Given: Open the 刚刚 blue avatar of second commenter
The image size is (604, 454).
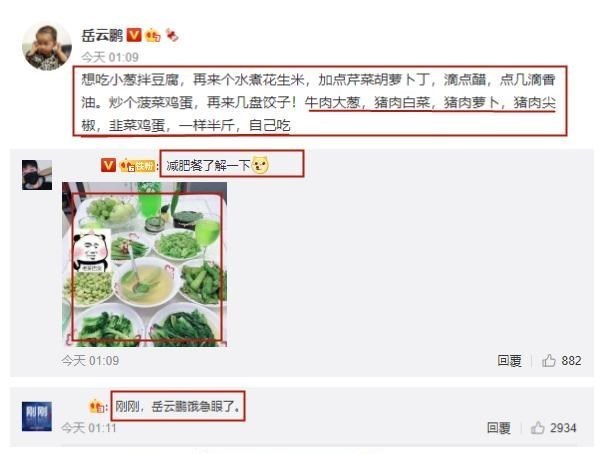Looking at the screenshot, I should [37, 416].
